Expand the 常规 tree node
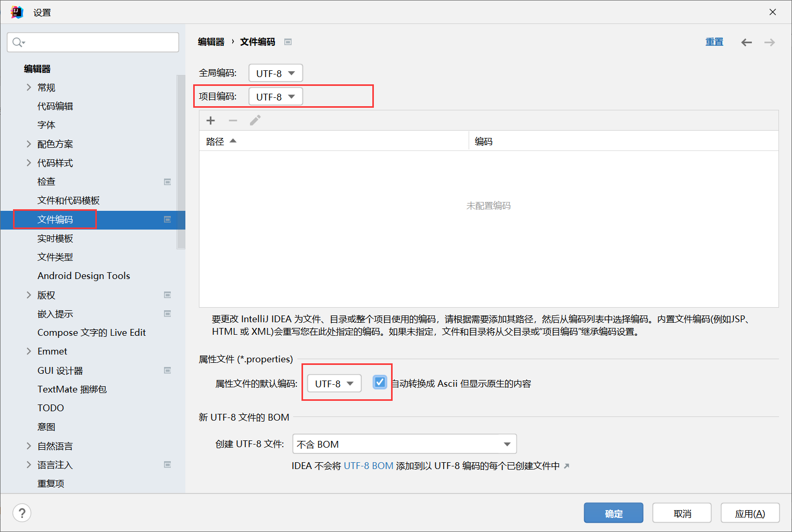The image size is (792, 532). (29, 87)
